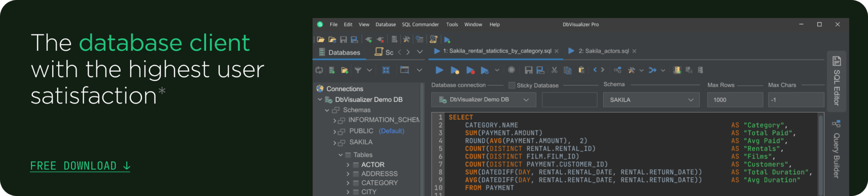
Task: Click the grey Save icon in editor toolbar
Action: pyautogui.click(x=529, y=70)
